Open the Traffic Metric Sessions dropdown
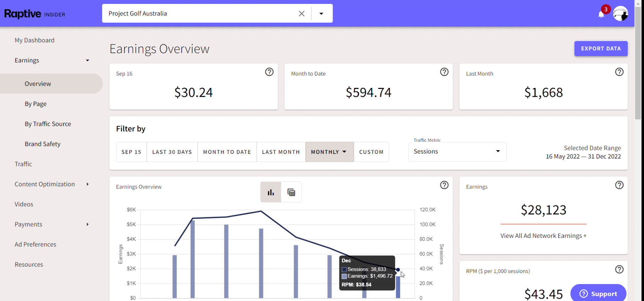 click(458, 152)
